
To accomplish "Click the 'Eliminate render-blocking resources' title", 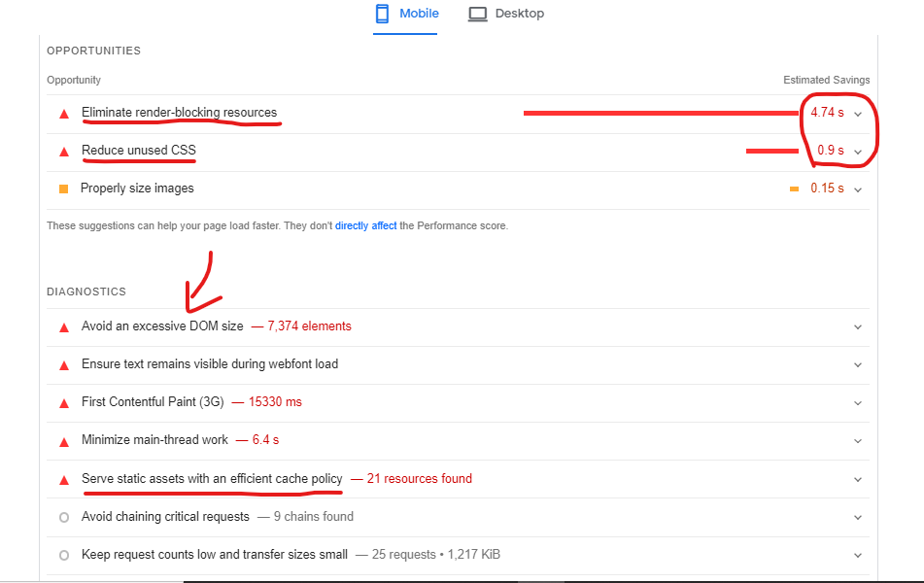I will (179, 112).
